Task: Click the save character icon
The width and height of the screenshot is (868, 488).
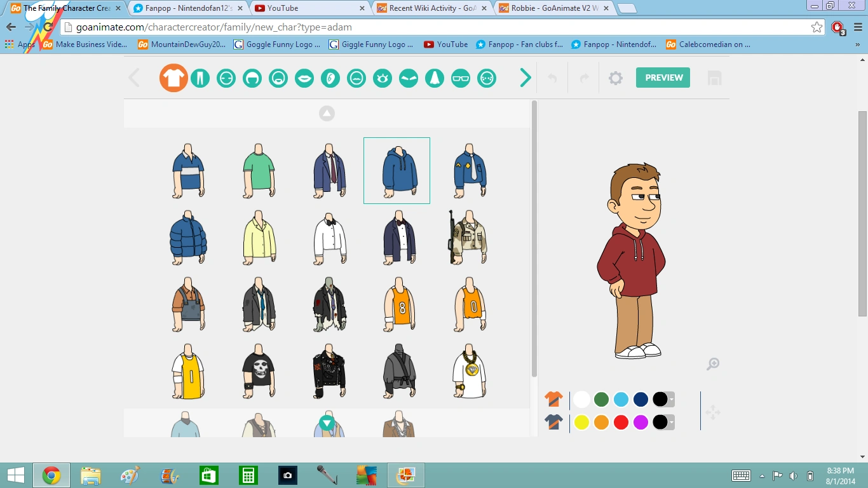Action: tap(714, 78)
